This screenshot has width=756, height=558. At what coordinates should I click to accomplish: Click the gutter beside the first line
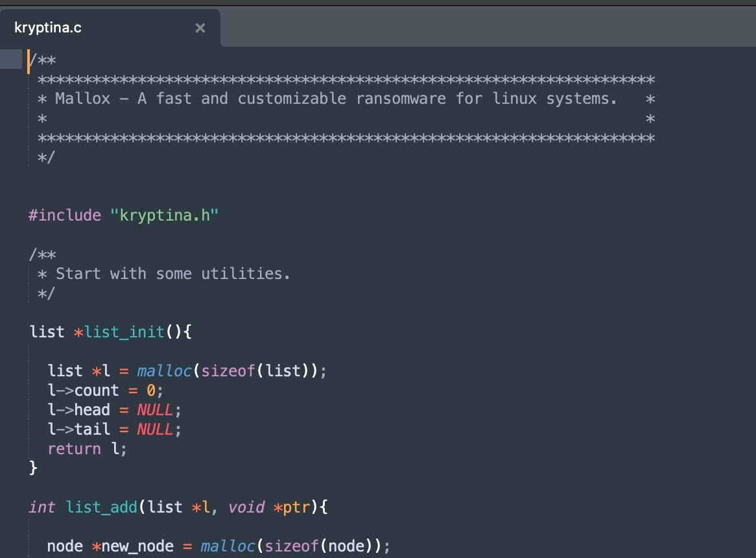click(11, 60)
